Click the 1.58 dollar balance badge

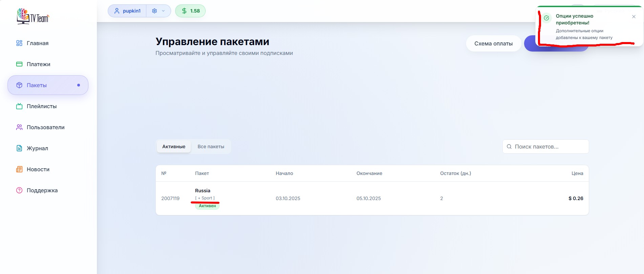point(190,11)
